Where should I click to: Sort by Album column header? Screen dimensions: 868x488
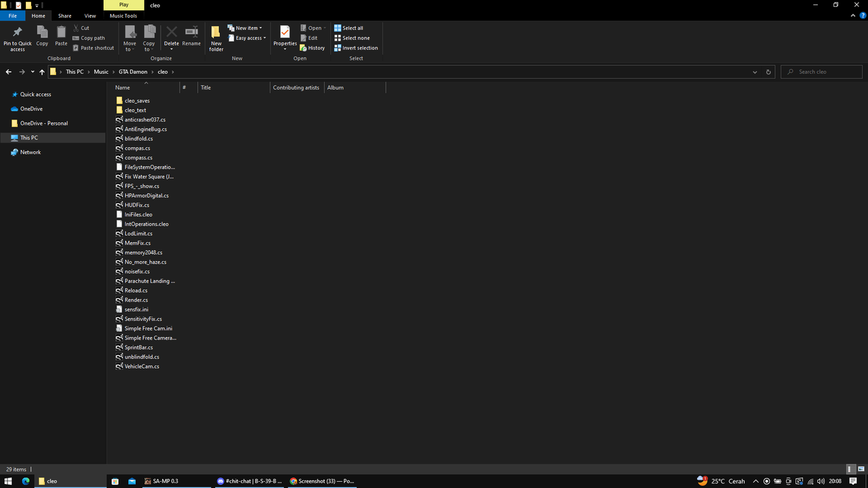tap(355, 87)
